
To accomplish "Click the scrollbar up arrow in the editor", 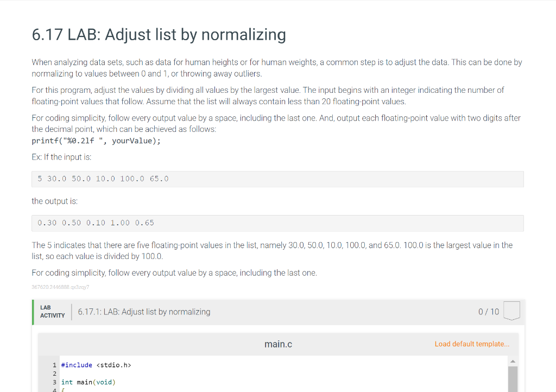I will [512, 360].
